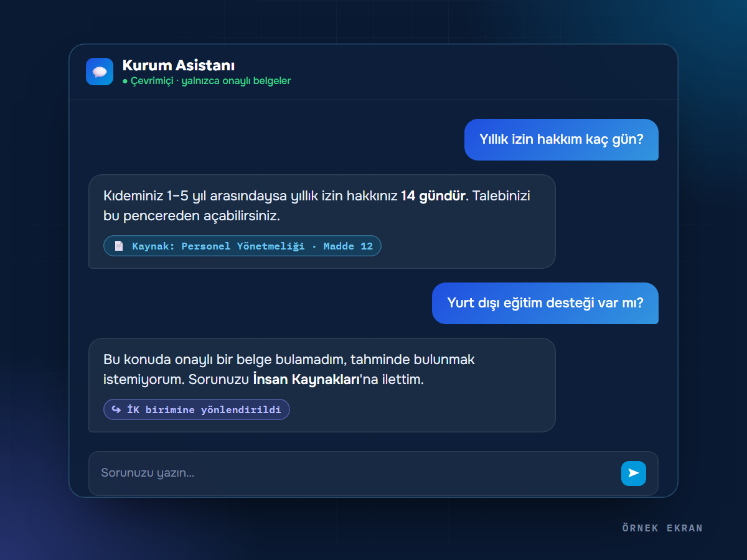This screenshot has height=560, width=747.
Task: Click the document icon in the Kaynak chip
Action: pyautogui.click(x=119, y=246)
